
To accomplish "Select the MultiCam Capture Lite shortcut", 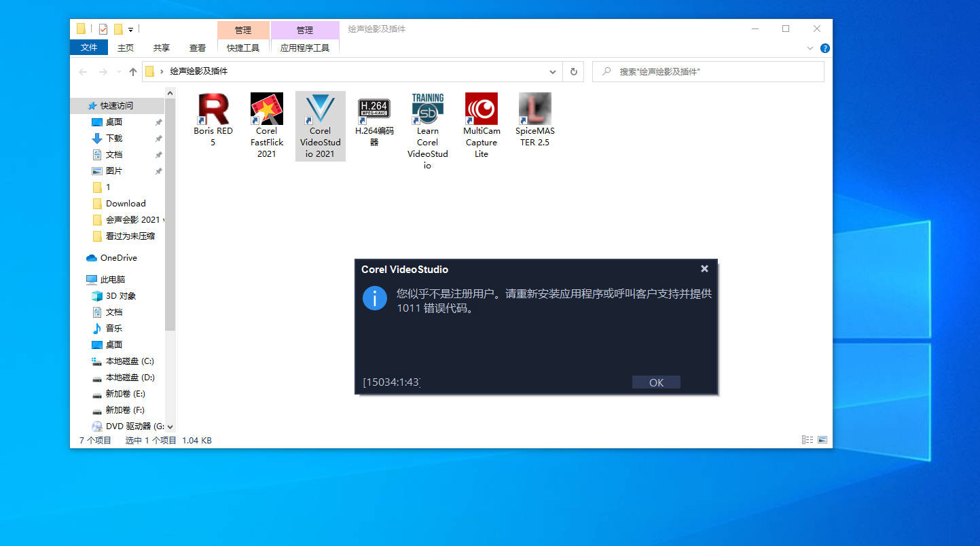I will [x=482, y=126].
